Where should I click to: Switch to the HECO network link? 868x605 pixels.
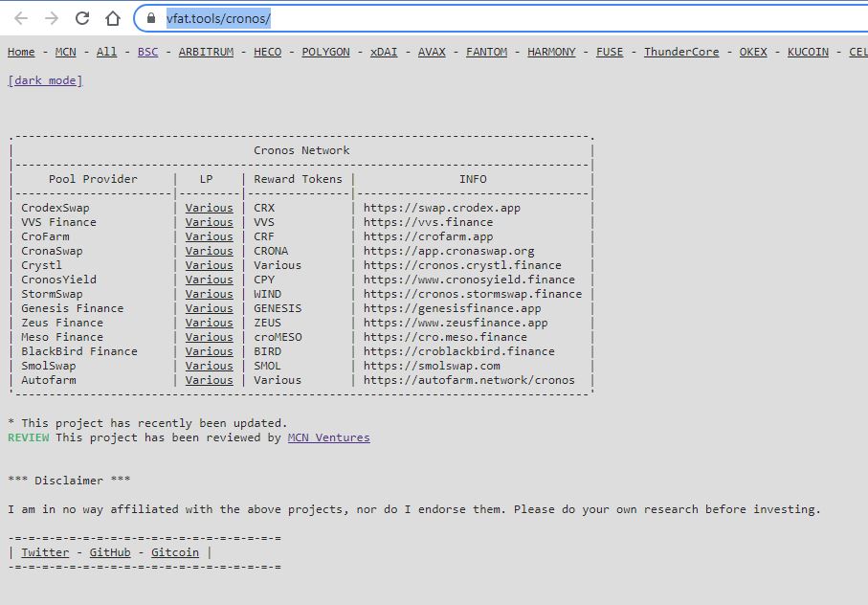click(267, 52)
